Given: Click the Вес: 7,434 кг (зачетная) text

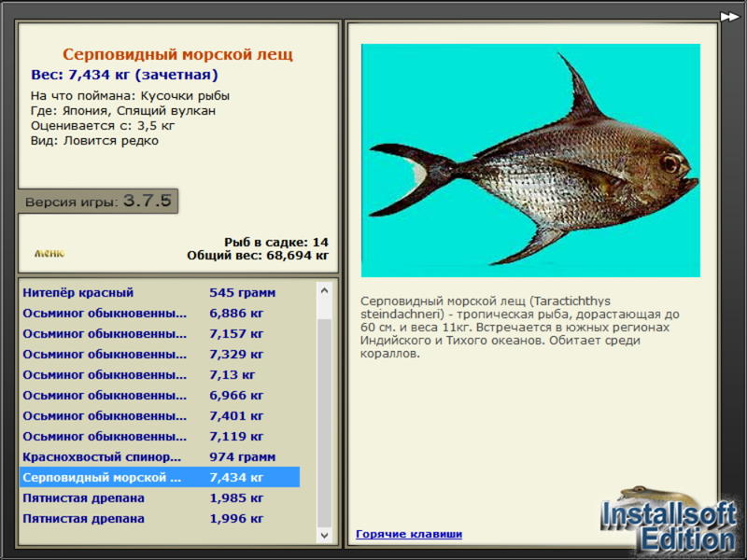Looking at the screenshot, I should click(x=124, y=75).
